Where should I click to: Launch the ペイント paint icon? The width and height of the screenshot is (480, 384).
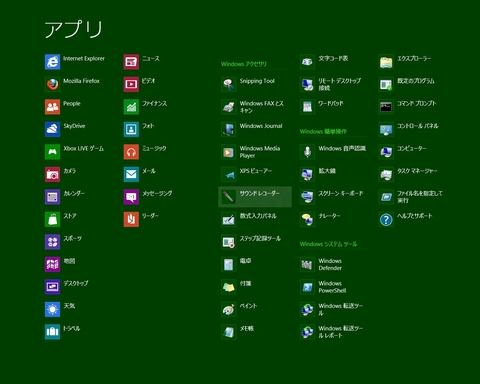click(229, 309)
